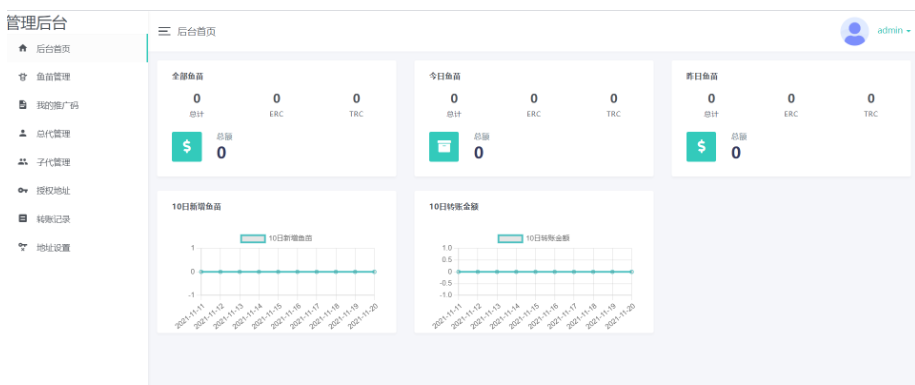Screen dimensions: 915x385
Task: Click the archive box icon in 今日鱼苗 card
Action: click(444, 146)
